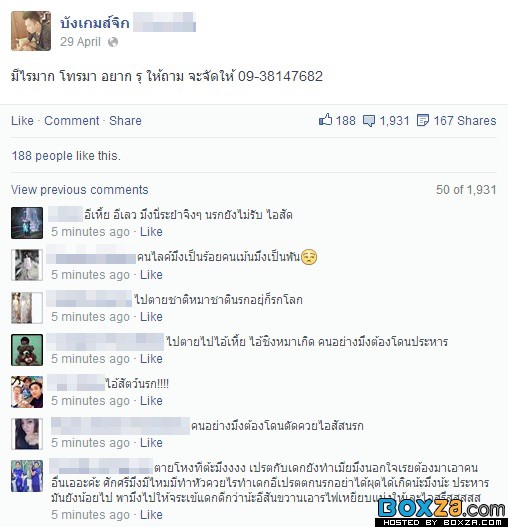Open the post author's name link
The height and width of the screenshot is (527, 508).
coord(95,23)
